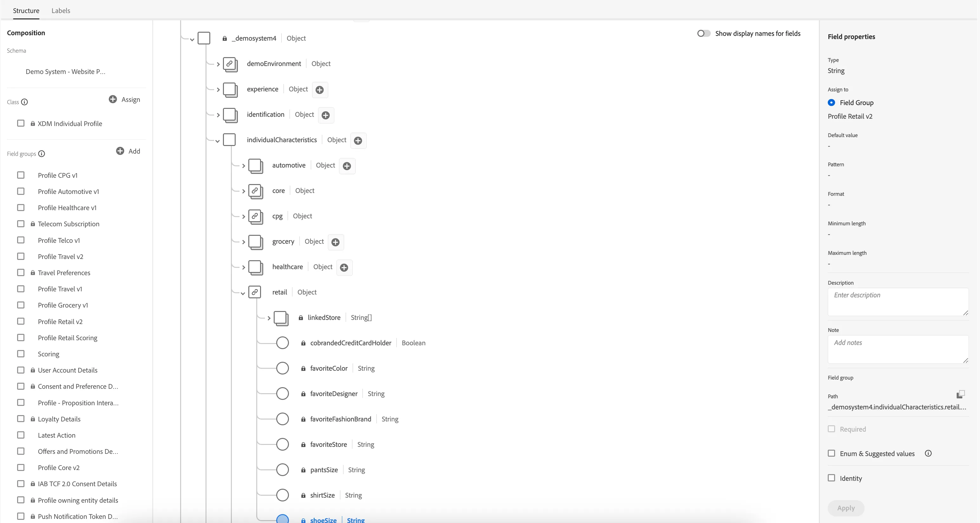The height and width of the screenshot is (523, 980).
Task: Add field under individualCharacteristics with plus icon
Action: coord(358,141)
